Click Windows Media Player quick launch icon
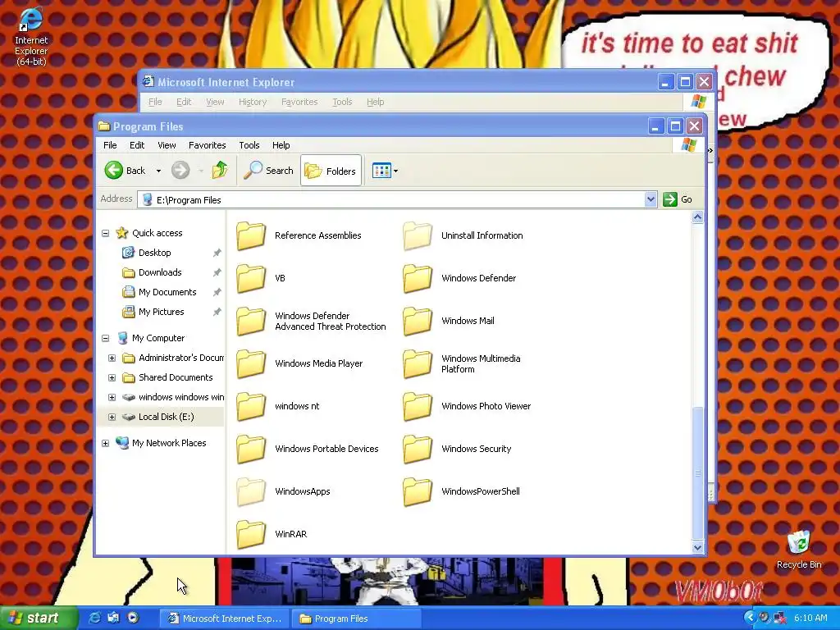 tap(132, 618)
